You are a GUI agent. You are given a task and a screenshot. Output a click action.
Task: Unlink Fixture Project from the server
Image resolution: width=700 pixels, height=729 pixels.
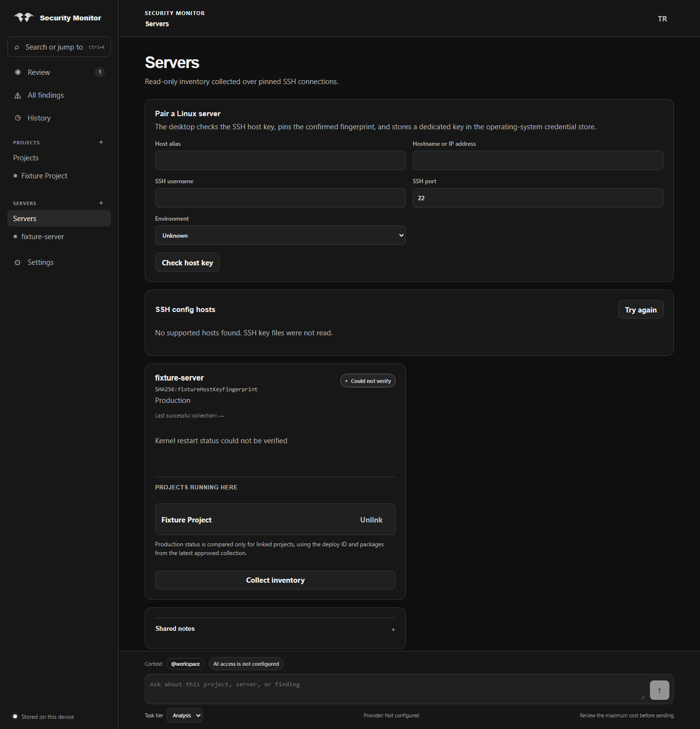click(371, 520)
